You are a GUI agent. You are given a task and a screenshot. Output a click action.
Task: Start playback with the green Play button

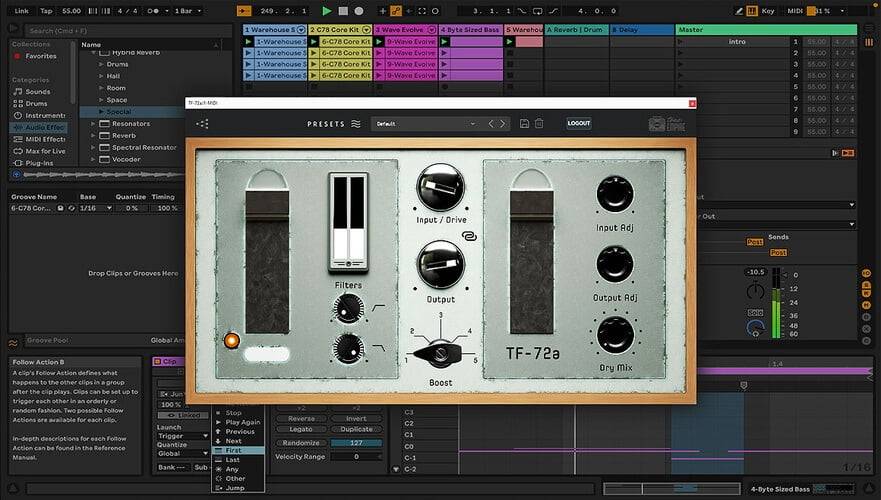(x=326, y=11)
